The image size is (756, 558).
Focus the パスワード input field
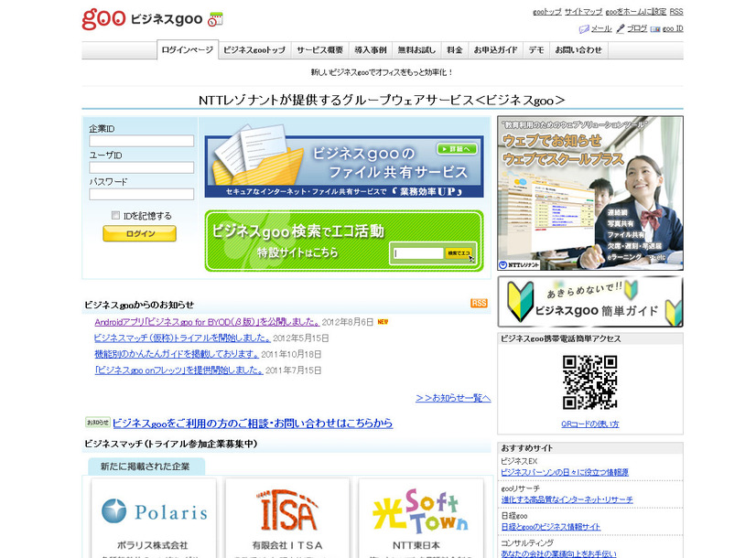(x=141, y=194)
